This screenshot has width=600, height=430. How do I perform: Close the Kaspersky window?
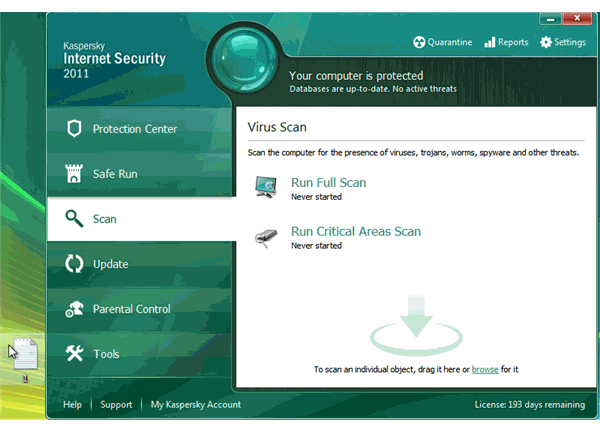[x=577, y=18]
